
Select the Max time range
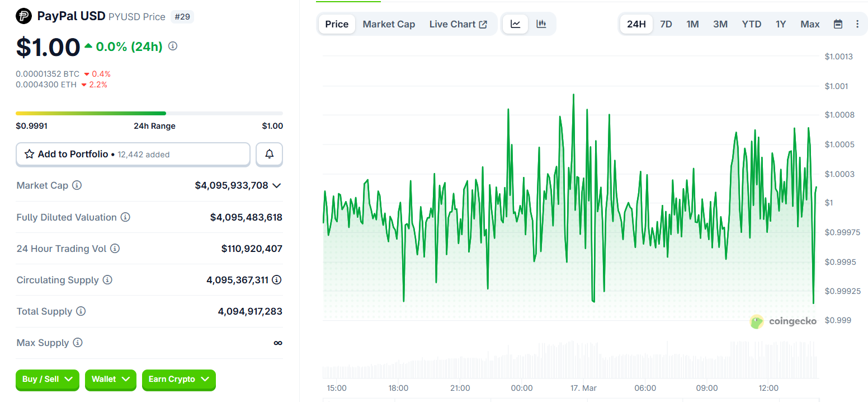[x=809, y=24]
